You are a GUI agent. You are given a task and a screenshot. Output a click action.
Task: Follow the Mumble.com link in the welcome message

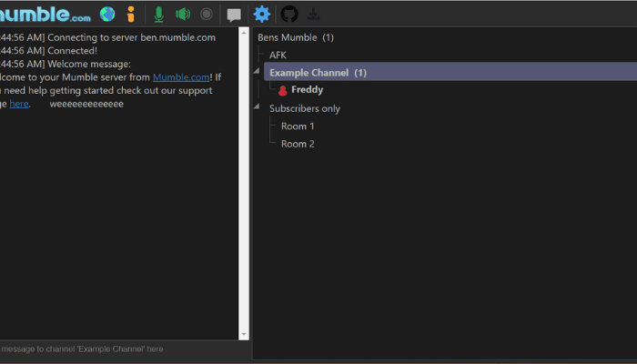(181, 77)
